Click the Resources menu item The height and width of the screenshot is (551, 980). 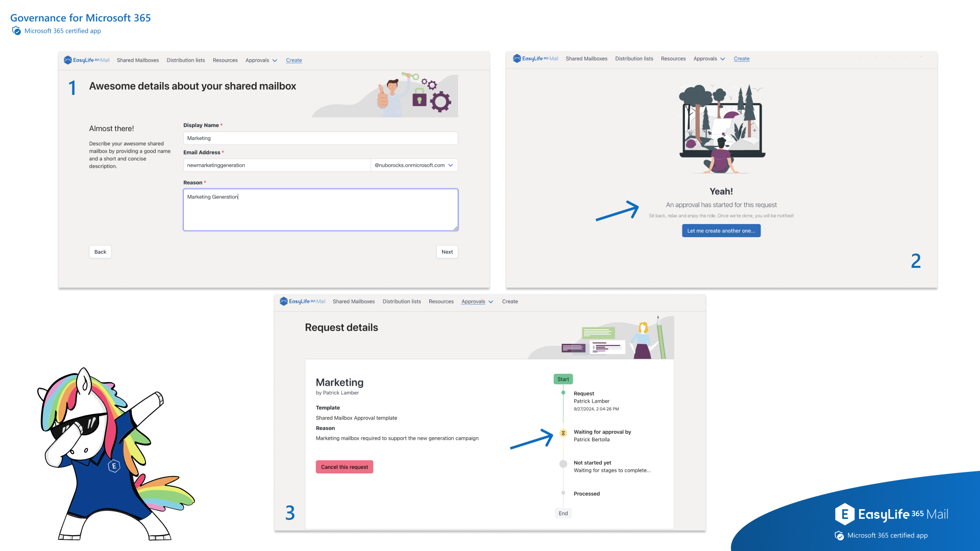(226, 60)
